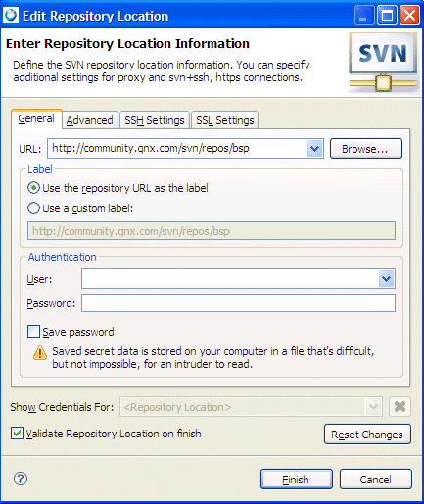This screenshot has width=424, height=504.
Task: Expand the URL history dropdown arrow
Action: click(314, 149)
